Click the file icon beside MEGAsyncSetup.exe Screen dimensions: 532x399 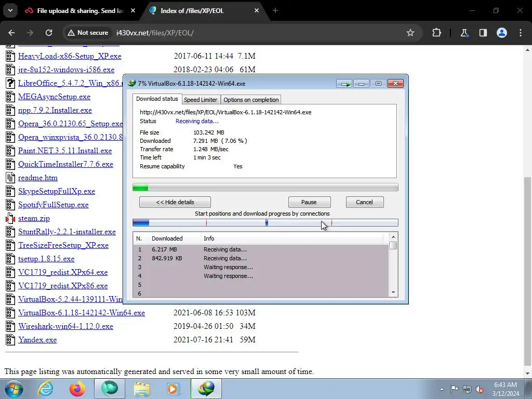click(x=10, y=97)
